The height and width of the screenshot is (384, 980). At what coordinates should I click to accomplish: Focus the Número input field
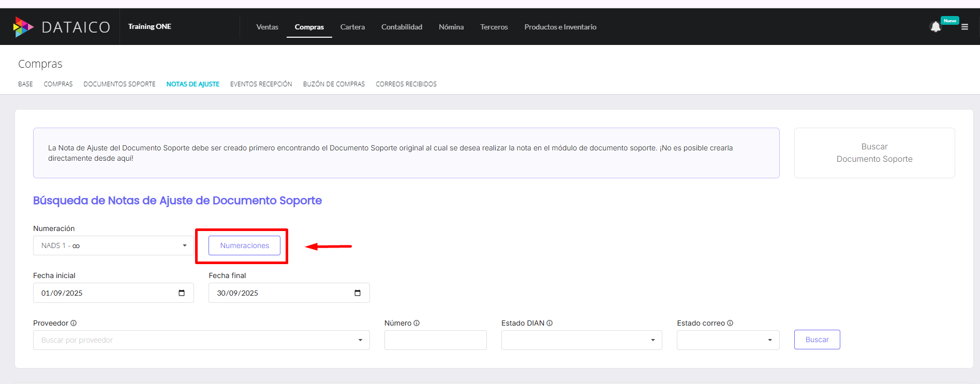[435, 340]
